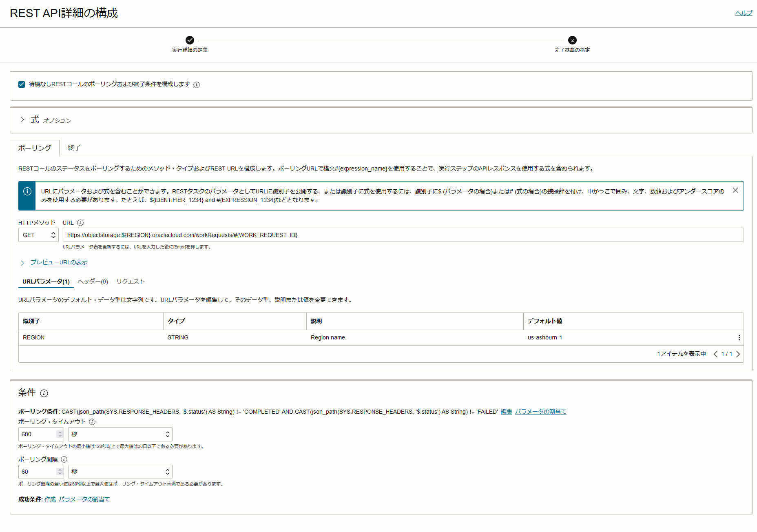
Task: Click the REGION identifier cell
Action: 91,337
